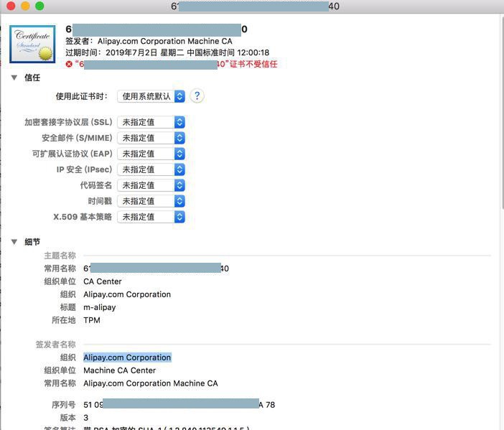This screenshot has height=430, width=504.
Task: Click 'Alipay.com Corporation Machine CA' under 签发者名称
Action: coord(151,383)
